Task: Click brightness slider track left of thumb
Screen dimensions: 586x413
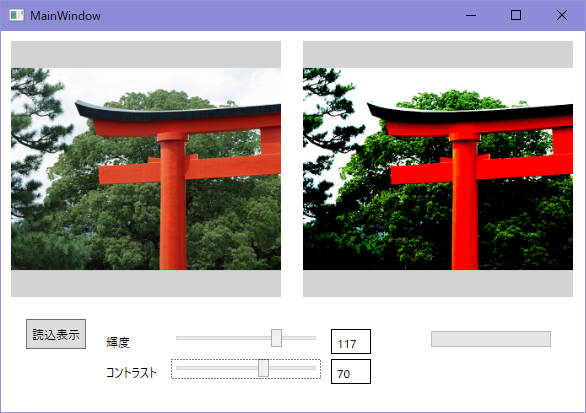Action: click(x=223, y=338)
